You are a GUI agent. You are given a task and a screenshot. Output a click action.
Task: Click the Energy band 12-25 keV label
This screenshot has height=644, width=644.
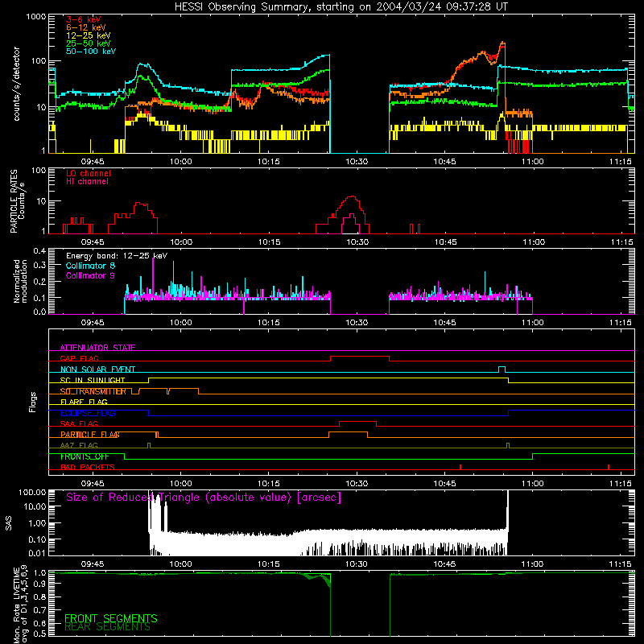[117, 256]
